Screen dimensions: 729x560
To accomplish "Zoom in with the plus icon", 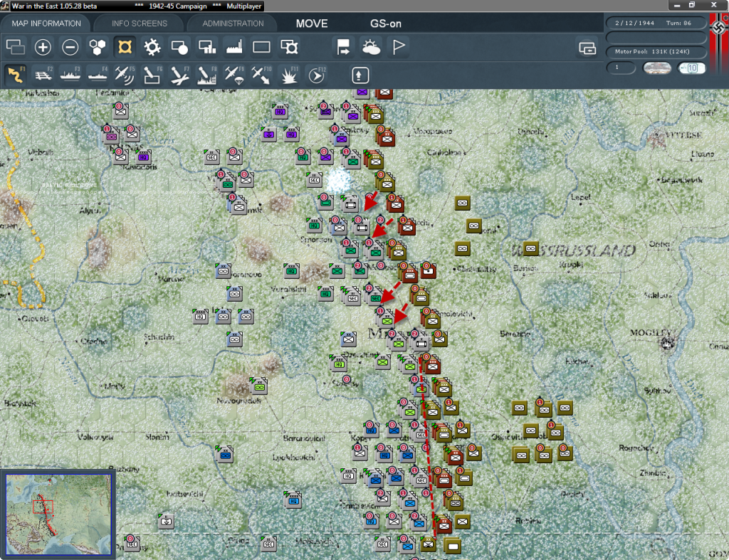I will point(43,47).
